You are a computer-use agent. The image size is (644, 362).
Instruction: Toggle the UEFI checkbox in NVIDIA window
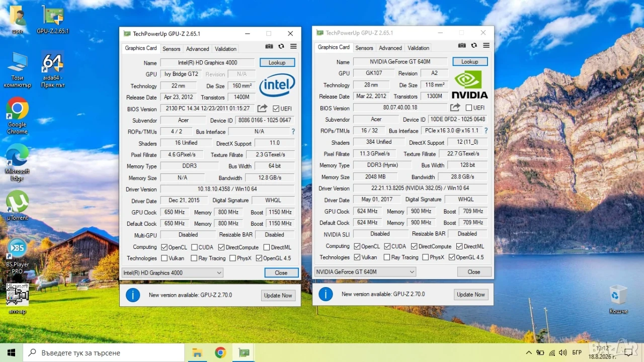pos(469,108)
